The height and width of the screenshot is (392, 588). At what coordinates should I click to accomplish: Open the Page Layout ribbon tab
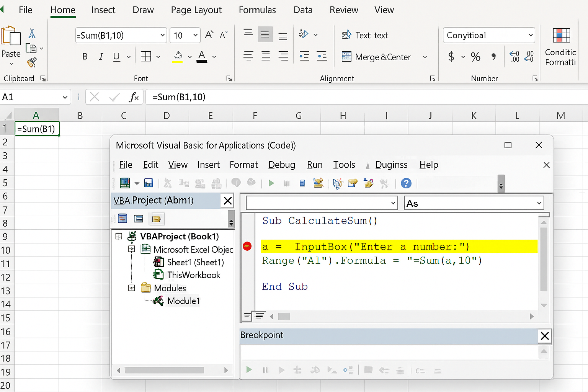click(x=196, y=10)
